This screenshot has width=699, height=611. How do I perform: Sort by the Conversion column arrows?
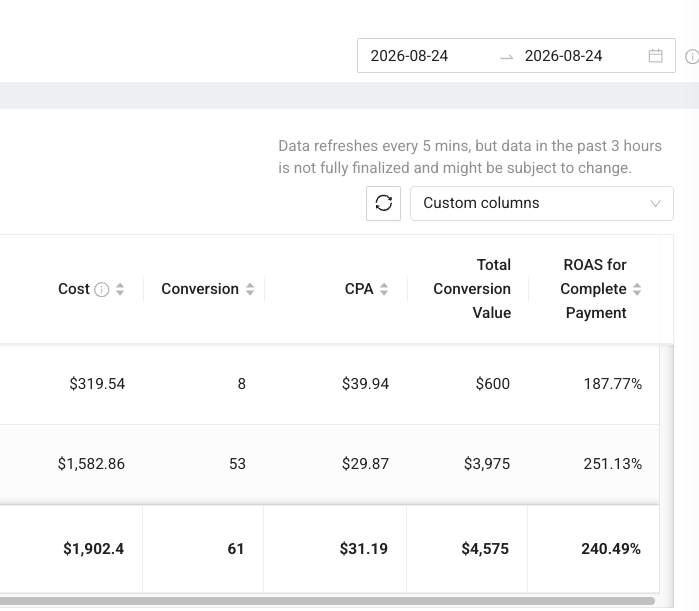[x=250, y=289]
